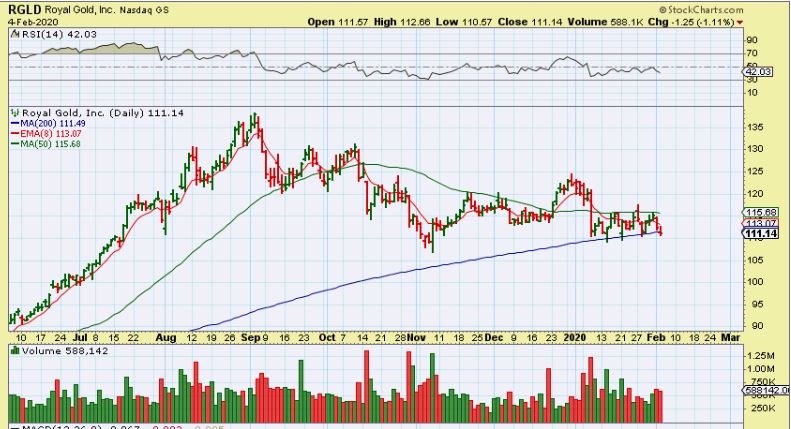Click the Close 111.14 header value
The height and width of the screenshot is (429, 791).
(x=530, y=22)
